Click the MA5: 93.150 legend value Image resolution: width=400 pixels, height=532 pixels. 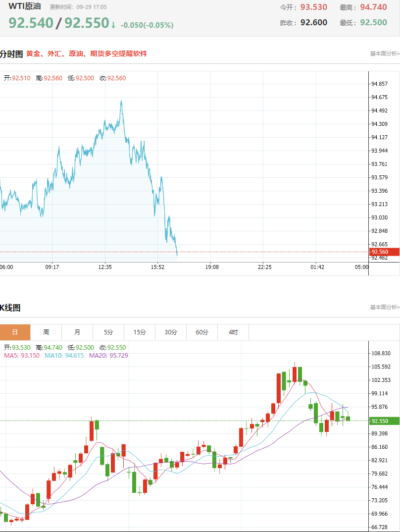[x=22, y=356]
